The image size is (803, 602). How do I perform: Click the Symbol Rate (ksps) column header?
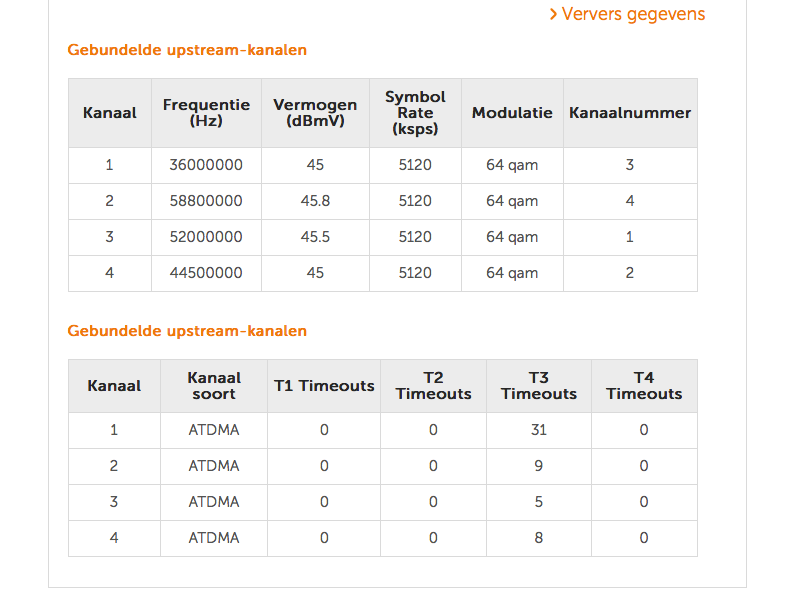point(415,113)
